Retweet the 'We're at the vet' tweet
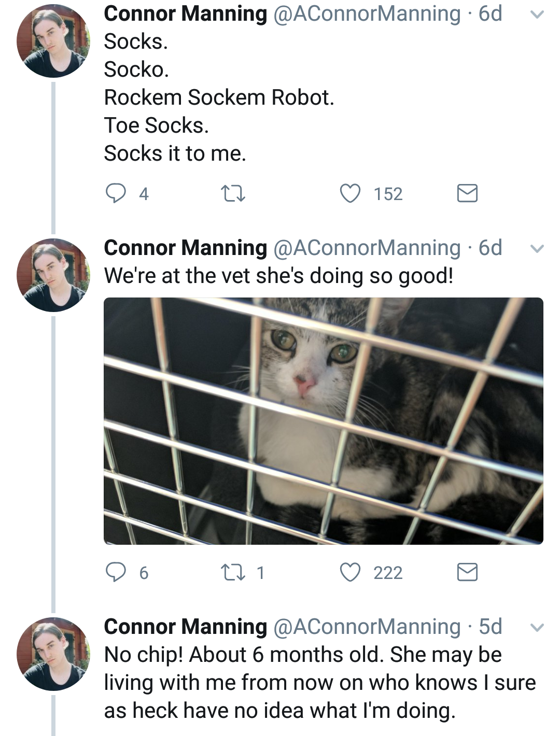The image size is (560, 736). click(233, 573)
